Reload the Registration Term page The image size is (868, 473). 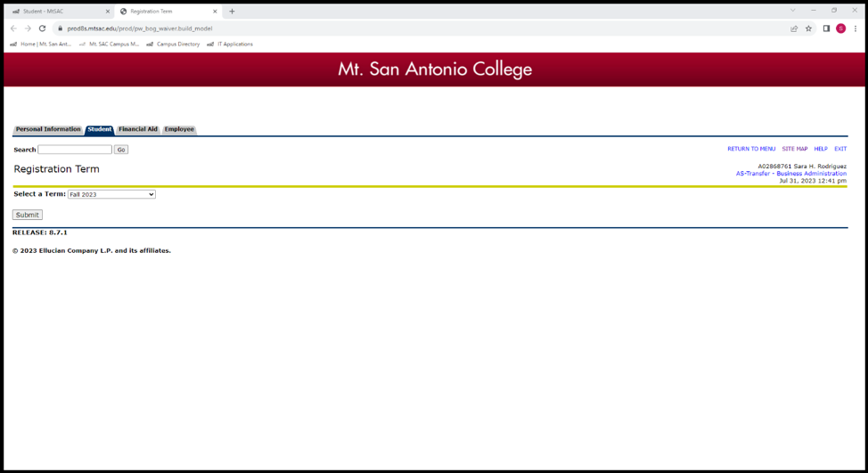tap(42, 29)
